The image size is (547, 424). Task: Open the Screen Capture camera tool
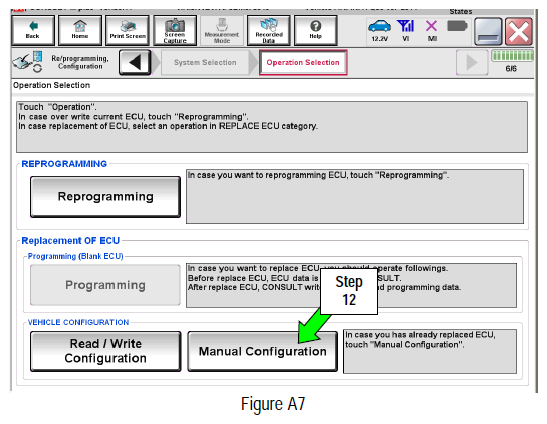pyautogui.click(x=175, y=30)
